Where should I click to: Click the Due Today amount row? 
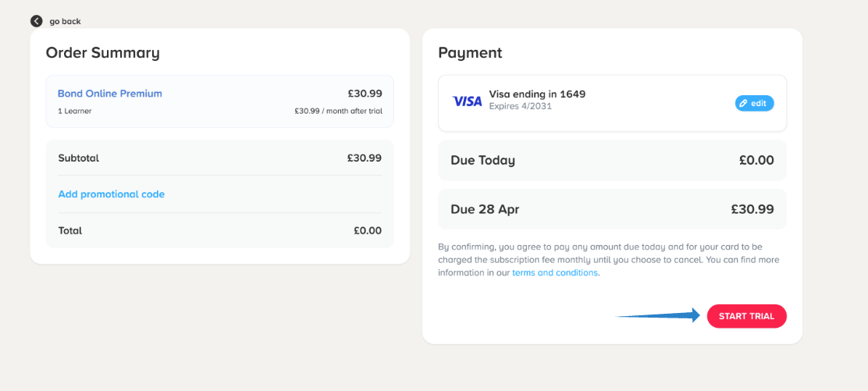[x=612, y=160]
